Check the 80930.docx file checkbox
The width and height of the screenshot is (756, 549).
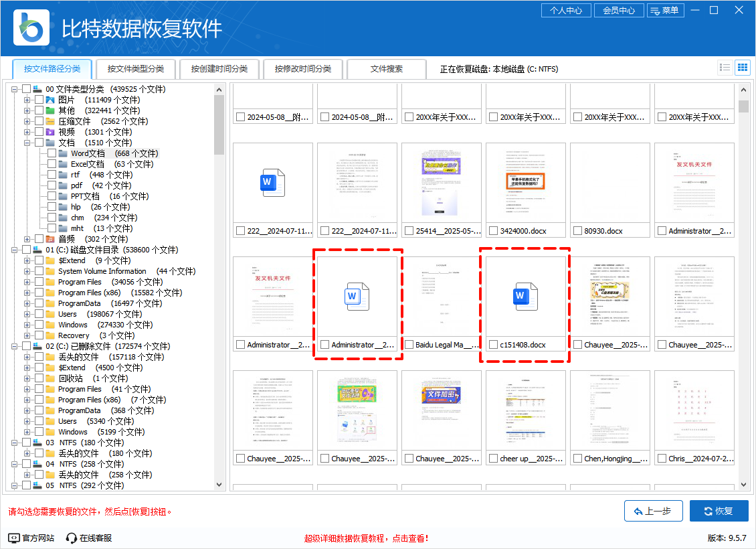click(x=577, y=231)
